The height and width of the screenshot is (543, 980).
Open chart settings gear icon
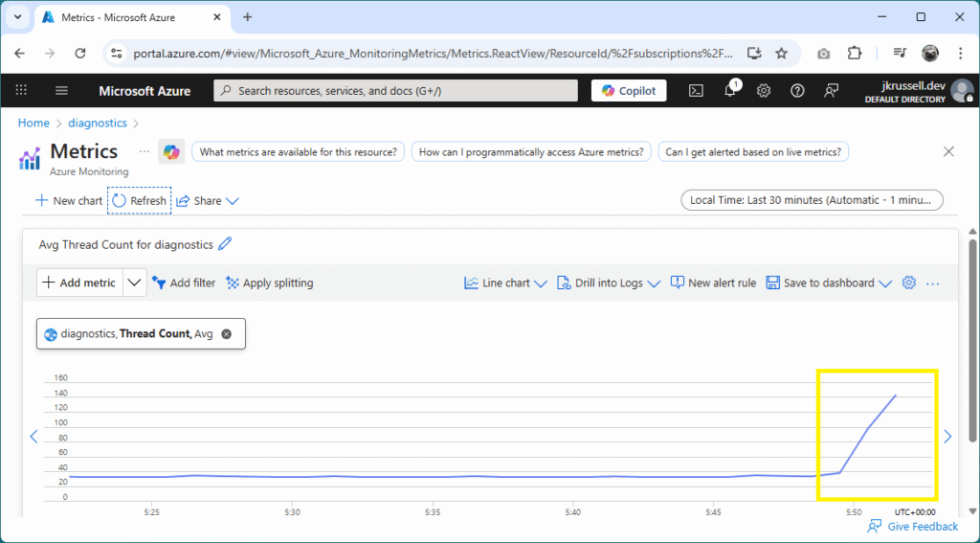909,283
